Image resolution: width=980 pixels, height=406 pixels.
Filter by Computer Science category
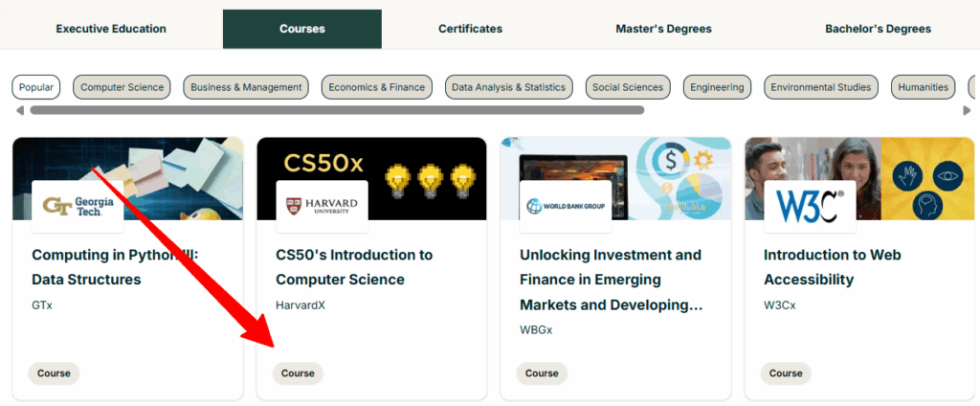tap(122, 87)
